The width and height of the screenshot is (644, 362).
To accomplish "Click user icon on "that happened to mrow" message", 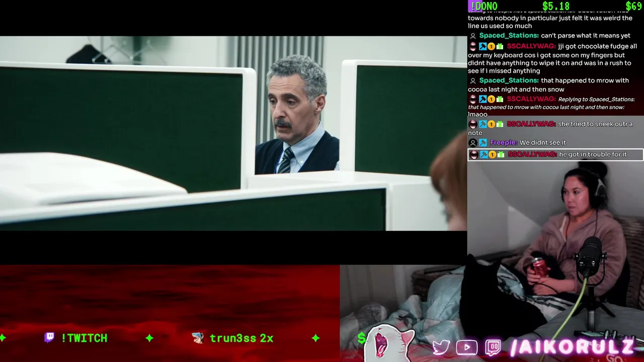I will tap(473, 80).
